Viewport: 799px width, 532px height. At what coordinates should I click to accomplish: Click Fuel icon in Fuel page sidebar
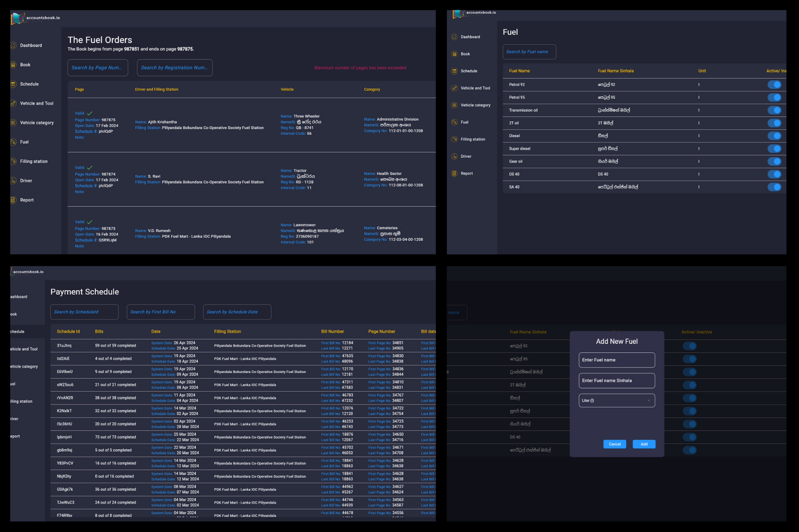tap(454, 122)
